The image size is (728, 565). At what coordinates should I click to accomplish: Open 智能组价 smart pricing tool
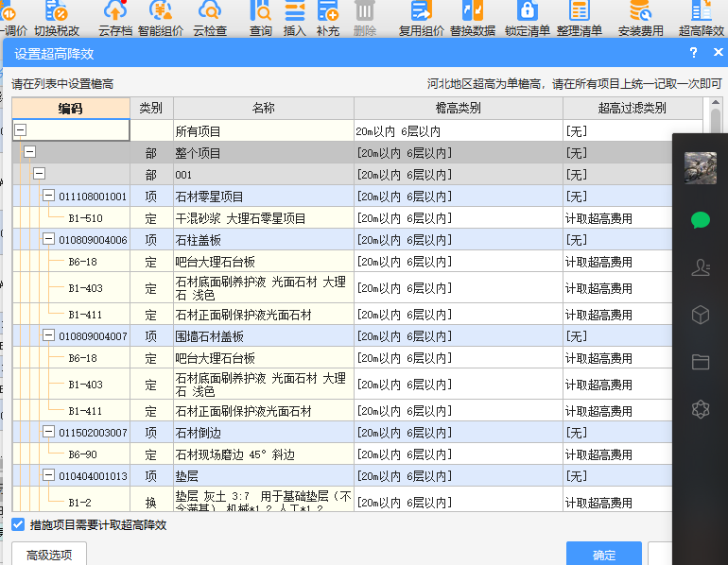tap(161, 19)
